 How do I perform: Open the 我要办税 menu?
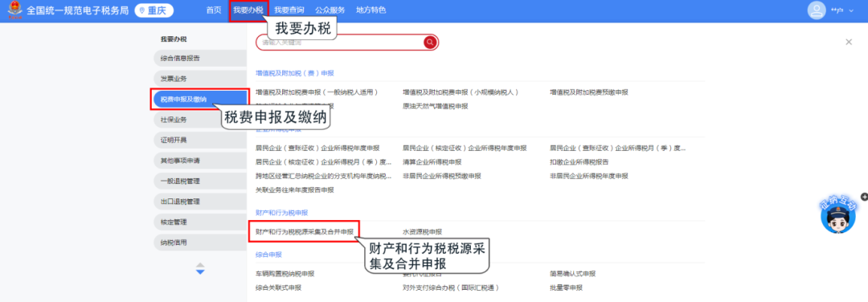coord(248,10)
